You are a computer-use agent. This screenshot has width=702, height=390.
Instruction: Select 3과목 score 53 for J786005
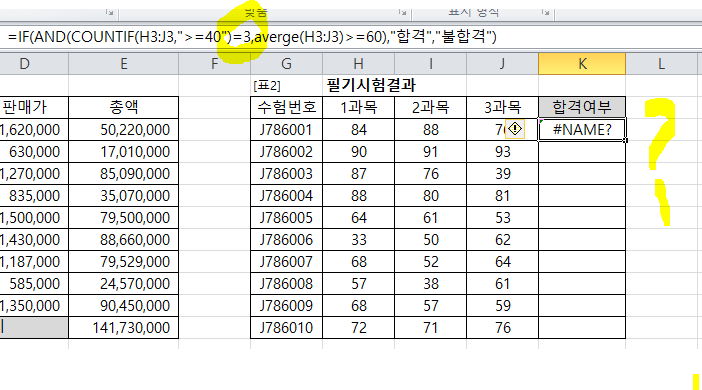pos(502,217)
